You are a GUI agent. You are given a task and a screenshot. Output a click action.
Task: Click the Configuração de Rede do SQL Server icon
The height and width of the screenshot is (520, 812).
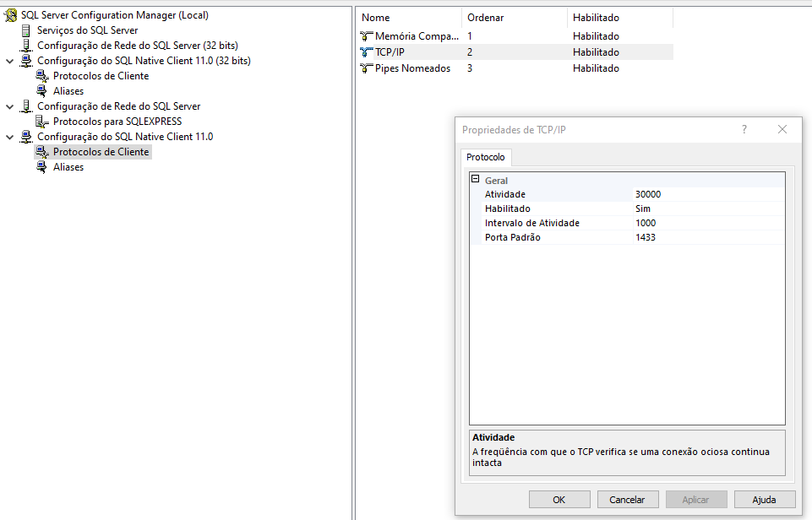(x=26, y=106)
